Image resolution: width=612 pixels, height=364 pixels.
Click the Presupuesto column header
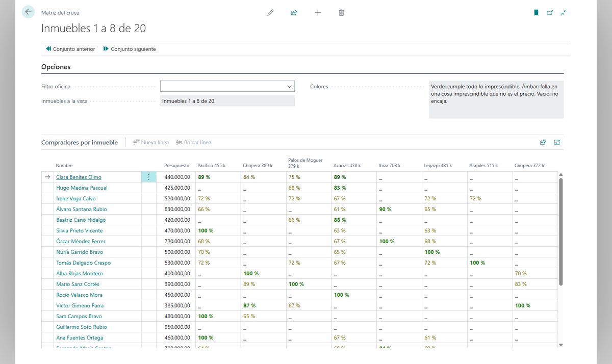tap(176, 165)
